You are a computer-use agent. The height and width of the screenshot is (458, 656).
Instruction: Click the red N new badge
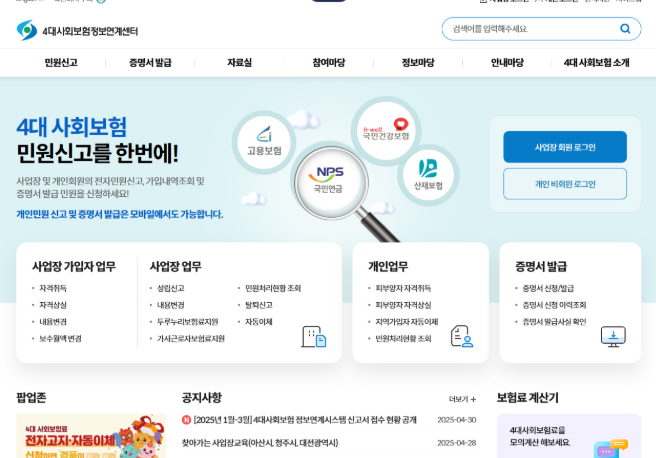tap(186, 420)
